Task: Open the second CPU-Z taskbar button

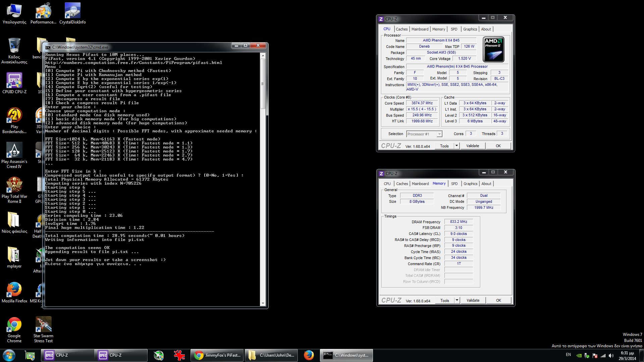Action: 121,355
